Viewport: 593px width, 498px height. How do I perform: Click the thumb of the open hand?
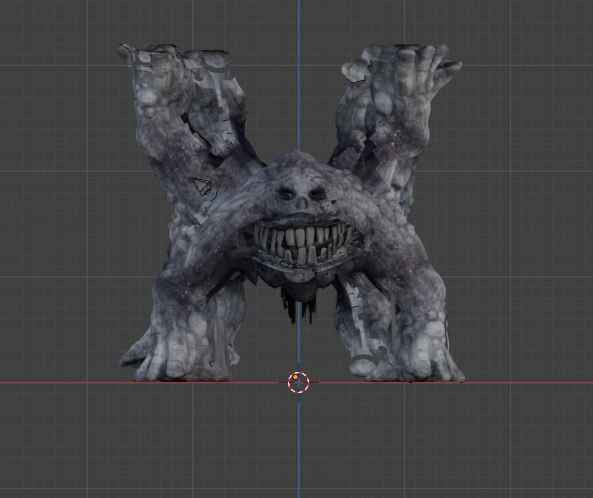coord(355,71)
